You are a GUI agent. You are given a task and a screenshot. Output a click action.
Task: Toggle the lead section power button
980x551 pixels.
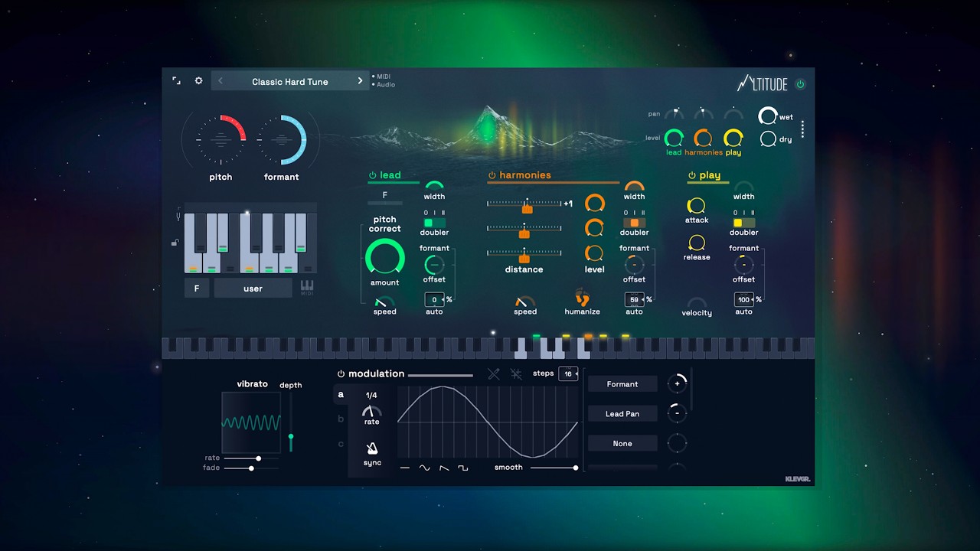(x=373, y=175)
